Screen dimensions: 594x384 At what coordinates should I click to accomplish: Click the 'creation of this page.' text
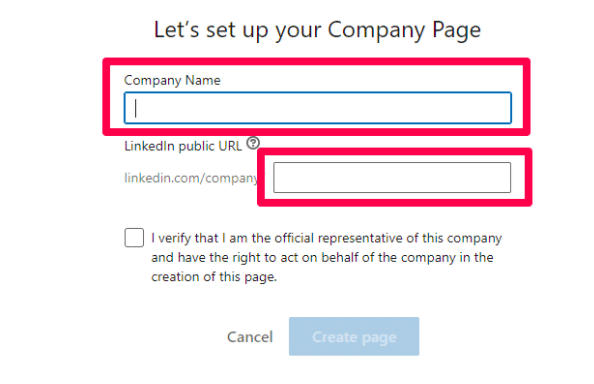(x=214, y=277)
